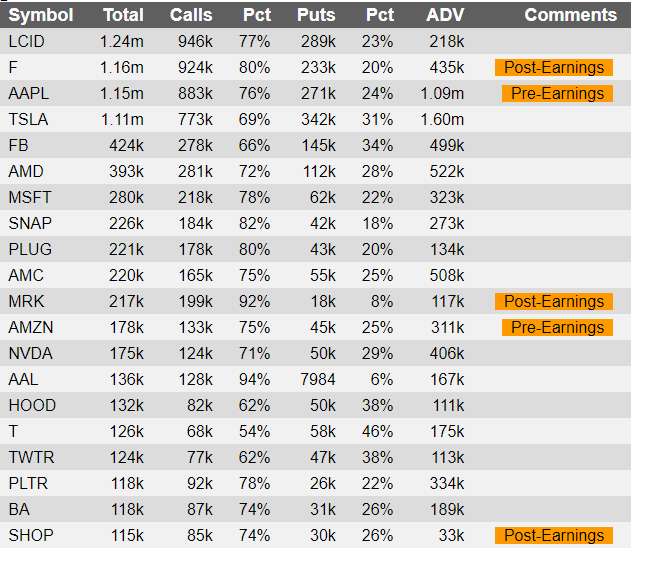Click the Puts column header
Viewport: 652px width, 567px height.
click(316, 15)
